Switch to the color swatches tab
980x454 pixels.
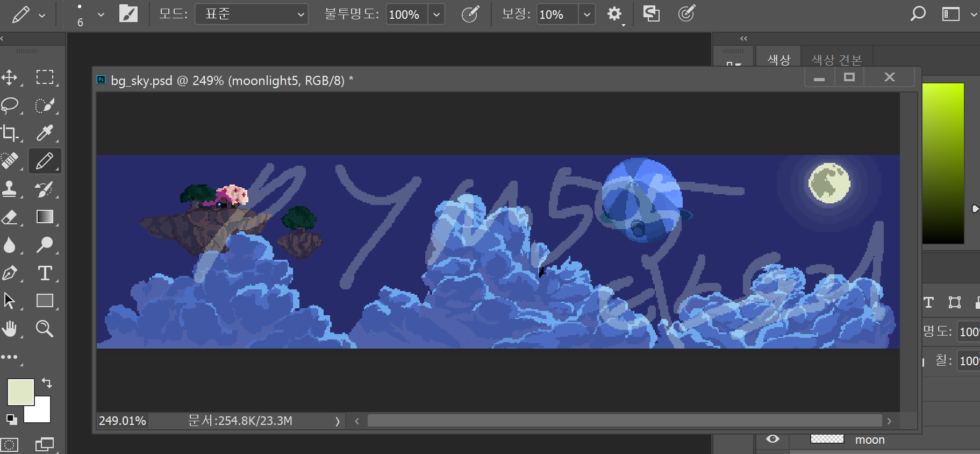(836, 60)
